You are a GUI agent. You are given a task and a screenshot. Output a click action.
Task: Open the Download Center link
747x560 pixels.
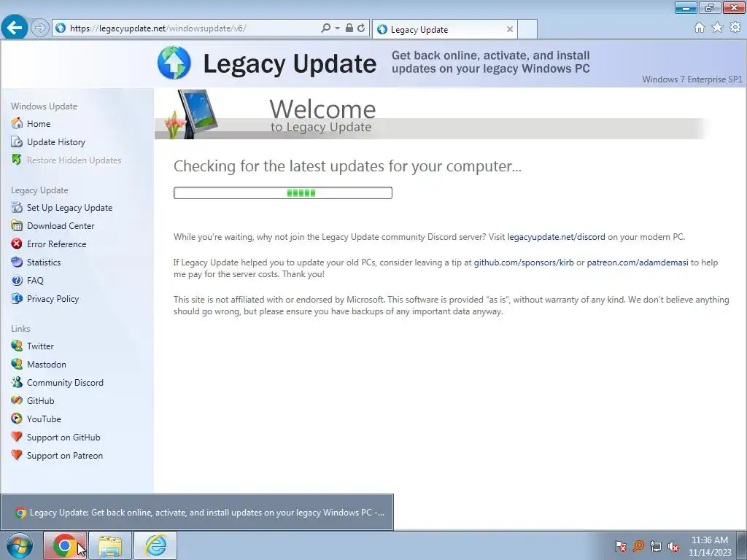pos(61,226)
